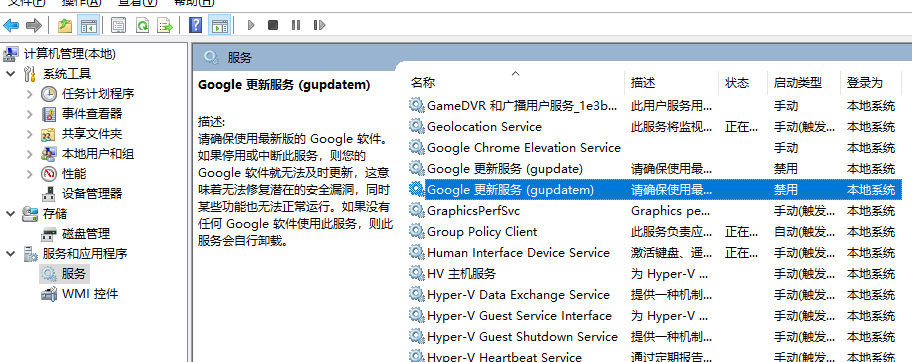Screen dimensions: 912x362
Task: Click the 磁盘管理 disk icon
Action: 49,234
